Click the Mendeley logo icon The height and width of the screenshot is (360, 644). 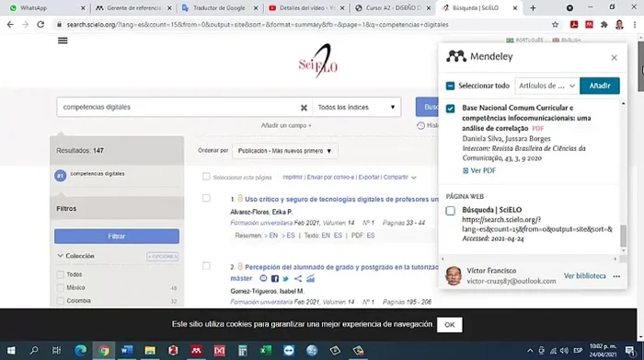pyautogui.click(x=456, y=56)
